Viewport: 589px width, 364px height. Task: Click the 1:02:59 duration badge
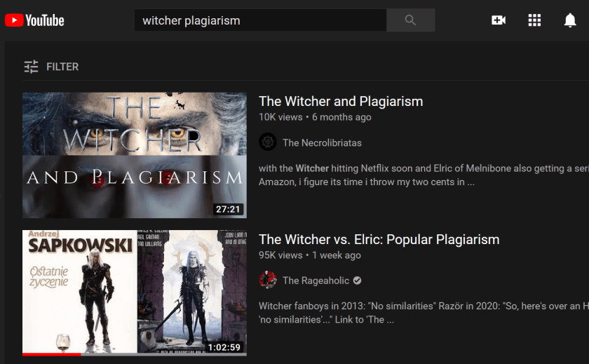[x=224, y=346]
